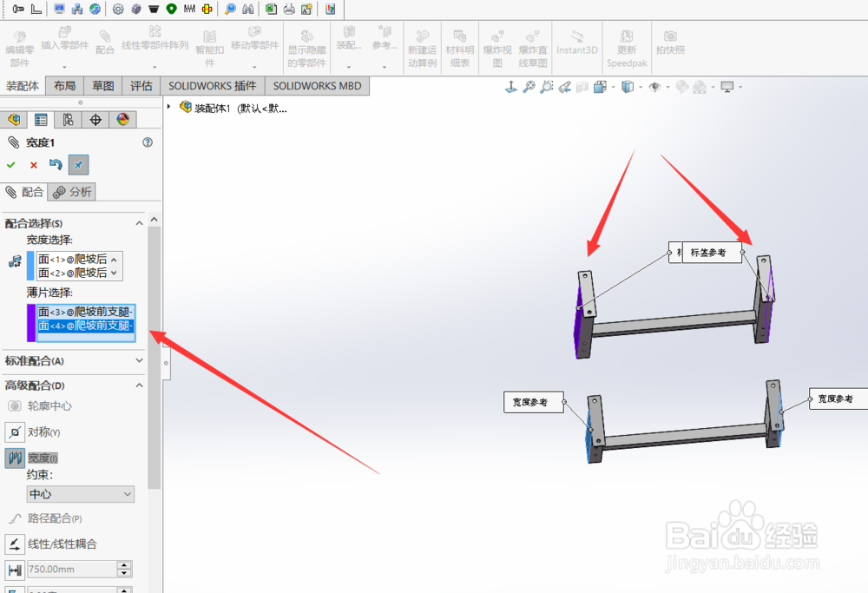Switch to the 装配体 tab
The height and width of the screenshot is (593, 868).
tap(23, 86)
